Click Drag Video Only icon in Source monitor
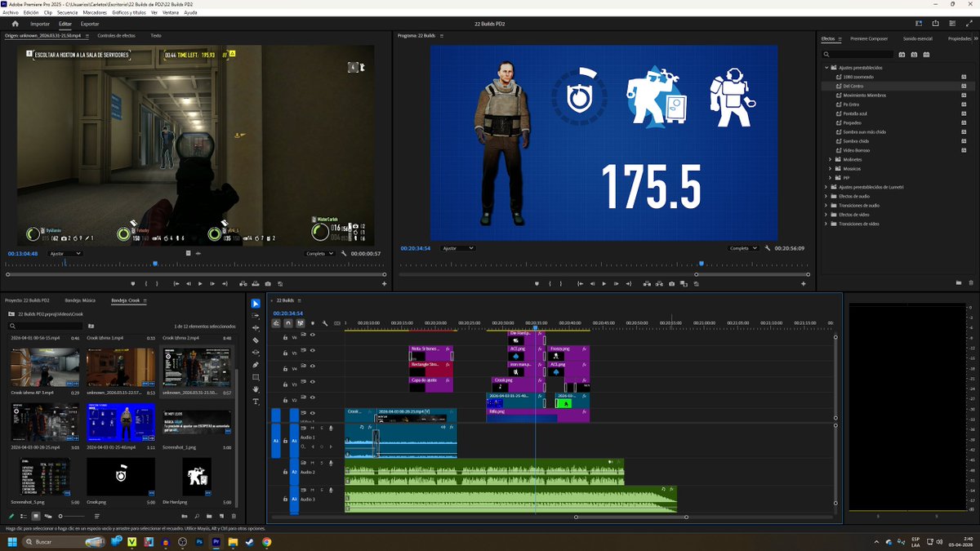This screenshot has height=551, width=980. tap(188, 253)
